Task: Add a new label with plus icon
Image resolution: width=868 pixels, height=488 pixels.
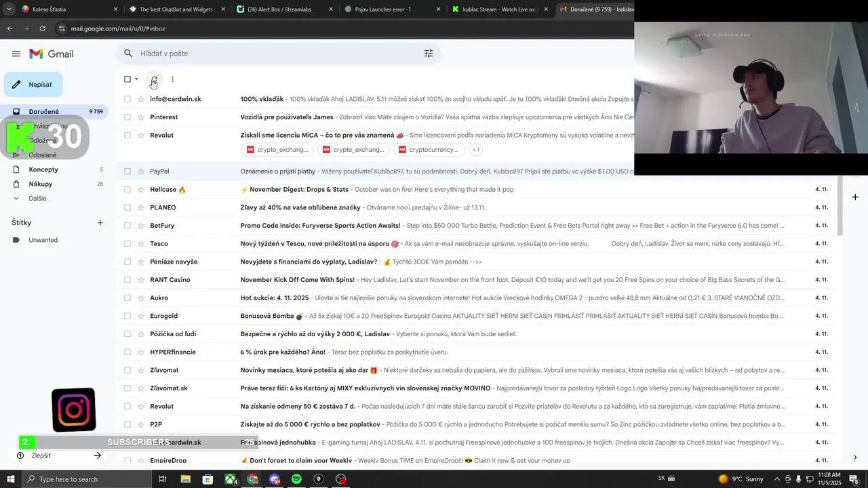Action: pos(100,222)
